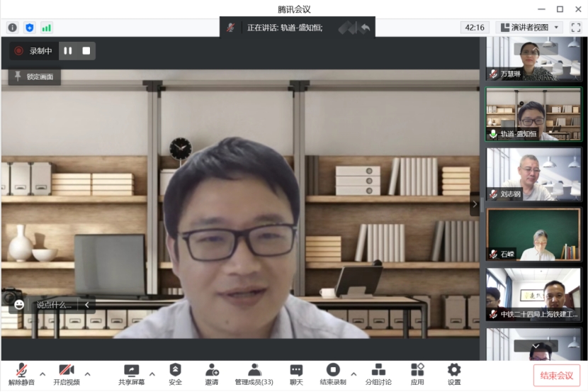Open the 邀请 invite option
The height and width of the screenshot is (392, 588).
click(212, 374)
